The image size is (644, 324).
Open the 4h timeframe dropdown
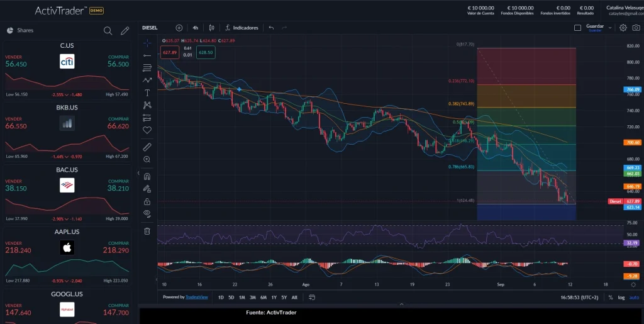click(196, 28)
